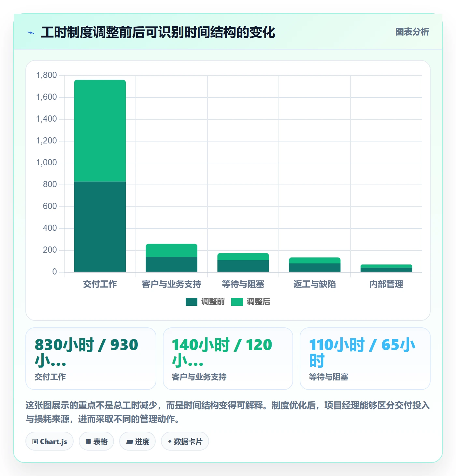The image size is (456, 476).
Task: Toggle the 调整前 legend swatch
Action: pyautogui.click(x=192, y=302)
